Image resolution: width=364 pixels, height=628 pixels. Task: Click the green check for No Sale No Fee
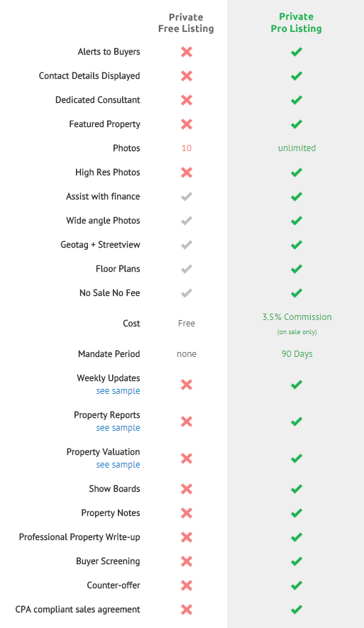[297, 293]
